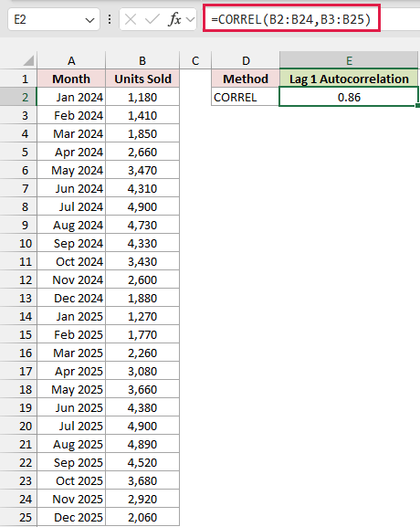420x527 pixels.
Task: Click the Select All corner triangle
Action: click(x=28, y=60)
